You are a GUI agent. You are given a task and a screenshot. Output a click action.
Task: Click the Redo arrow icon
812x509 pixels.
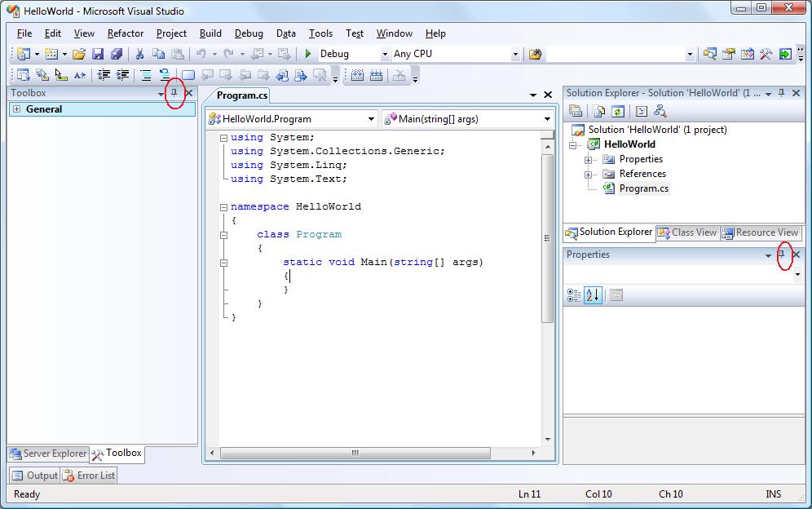(228, 54)
